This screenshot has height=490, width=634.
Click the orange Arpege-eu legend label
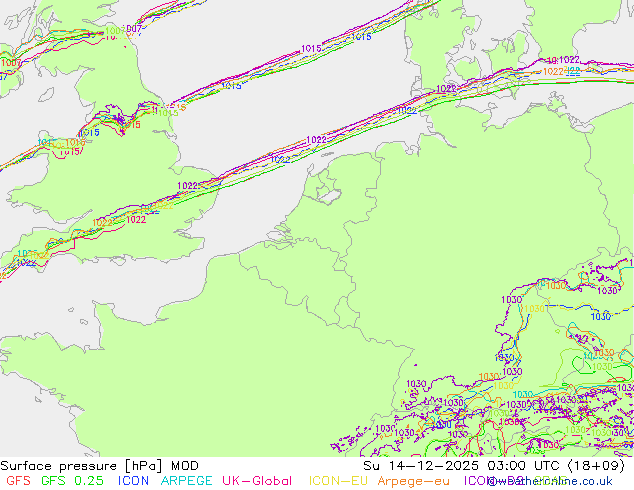(413, 481)
